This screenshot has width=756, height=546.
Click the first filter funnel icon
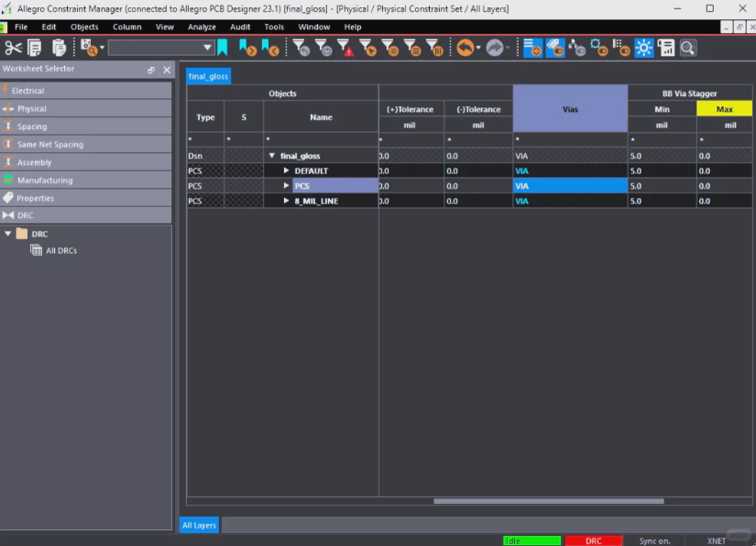(x=301, y=48)
